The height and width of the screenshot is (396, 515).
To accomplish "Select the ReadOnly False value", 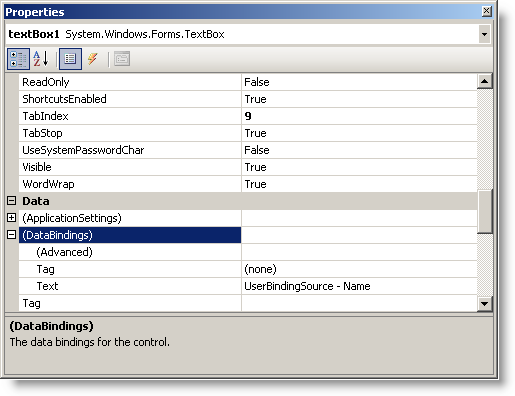I will (x=359, y=82).
